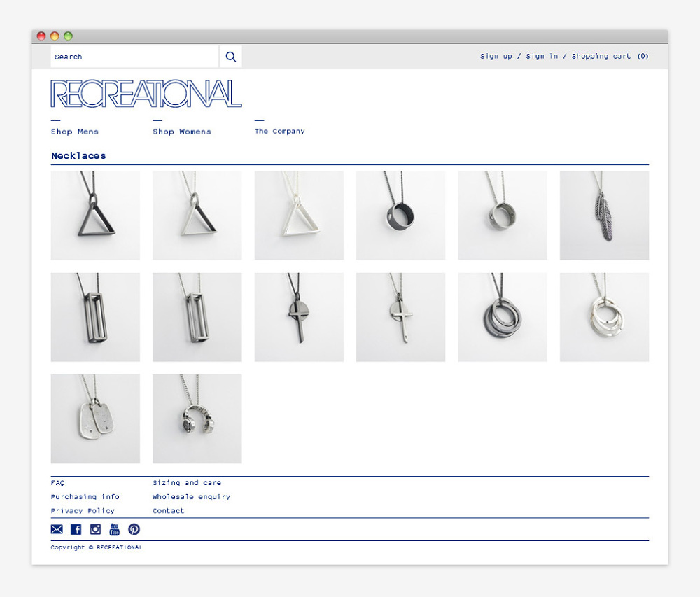Close the browser window with red button

(41, 36)
